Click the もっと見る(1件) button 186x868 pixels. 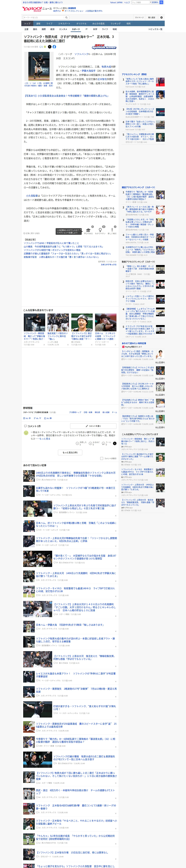(x=70, y=453)
